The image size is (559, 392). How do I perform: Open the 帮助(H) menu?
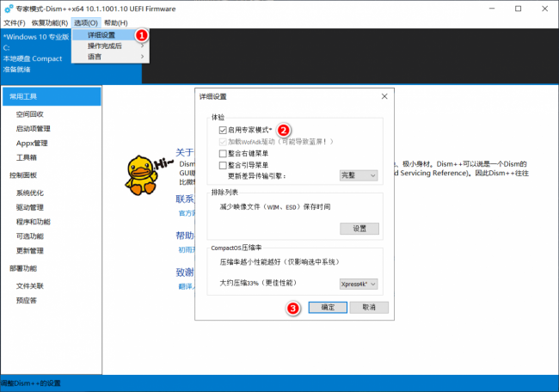[116, 23]
